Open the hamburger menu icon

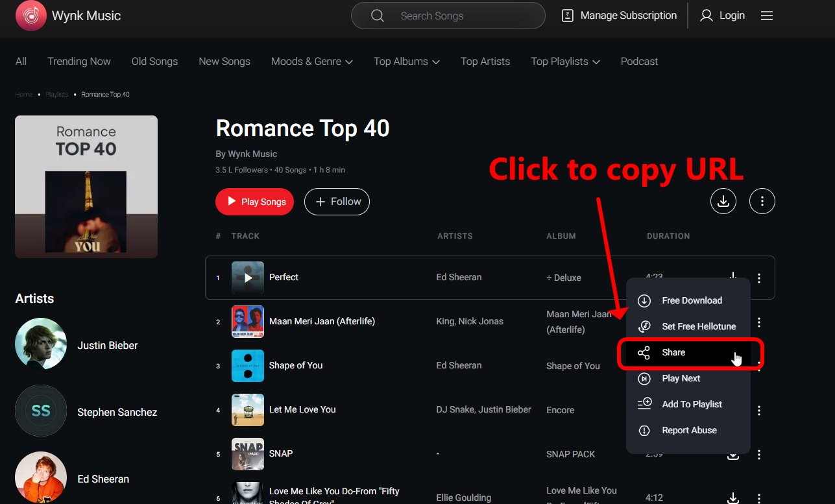point(767,16)
